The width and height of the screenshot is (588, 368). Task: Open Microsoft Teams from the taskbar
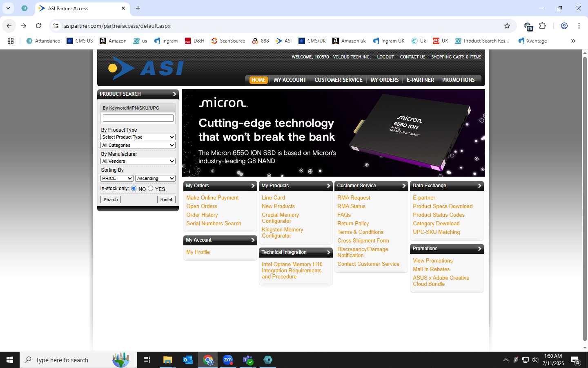point(248,360)
